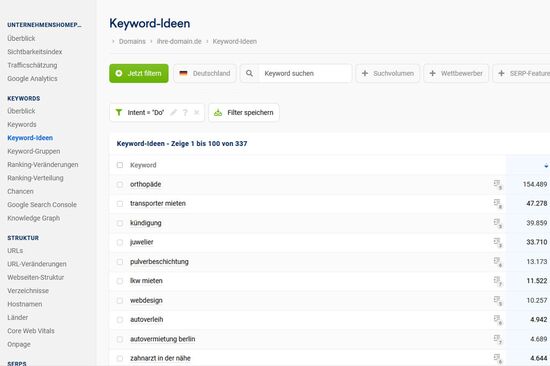Image resolution: width=550 pixels, height=366 pixels.
Task: Open SERP snapshot icon for webdesign row
Action: (x=497, y=300)
